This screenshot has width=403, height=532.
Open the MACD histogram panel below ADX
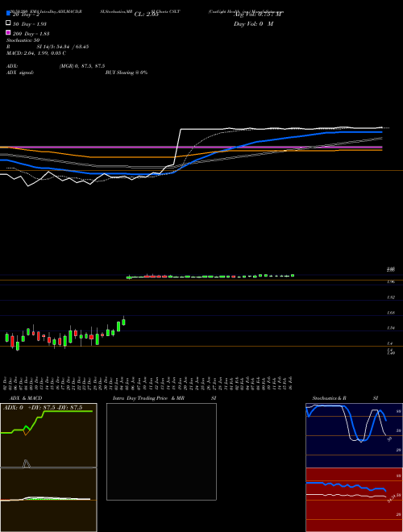[48, 500]
